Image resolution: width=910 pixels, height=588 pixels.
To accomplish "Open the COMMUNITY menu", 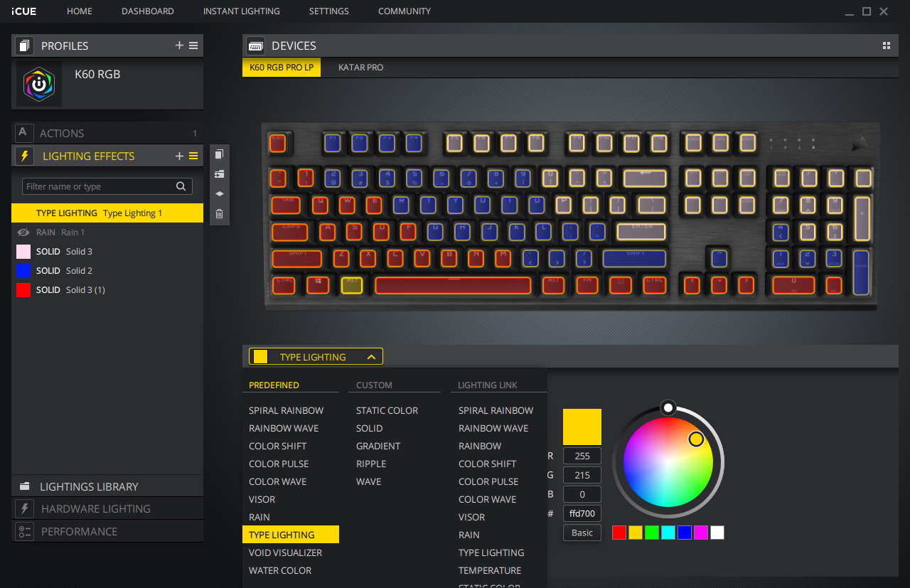I will [405, 11].
